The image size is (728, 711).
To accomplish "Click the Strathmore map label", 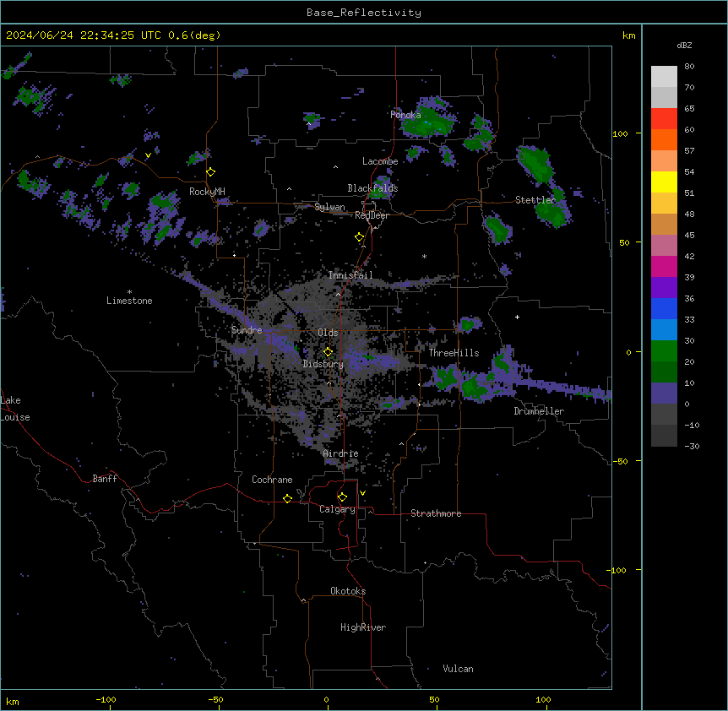I will [436, 513].
